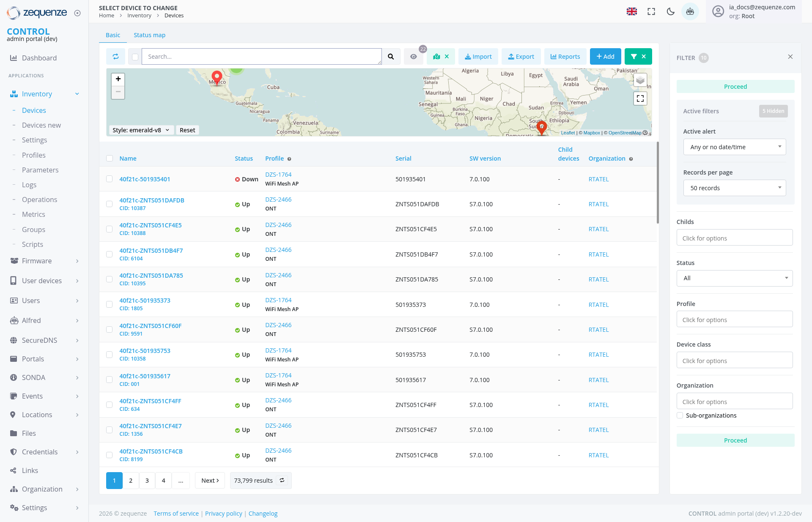Open the Alfred robot assistant icon
812x522 pixels.
[x=690, y=11]
